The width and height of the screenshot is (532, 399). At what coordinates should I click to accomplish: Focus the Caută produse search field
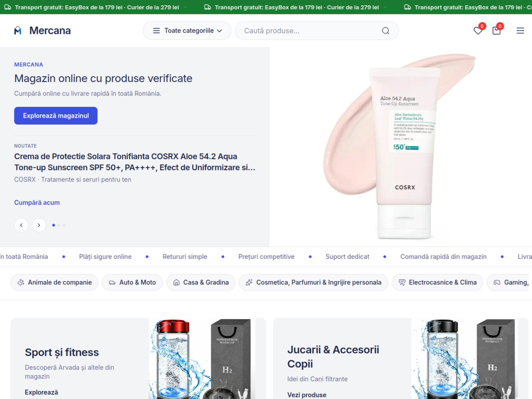(317, 31)
